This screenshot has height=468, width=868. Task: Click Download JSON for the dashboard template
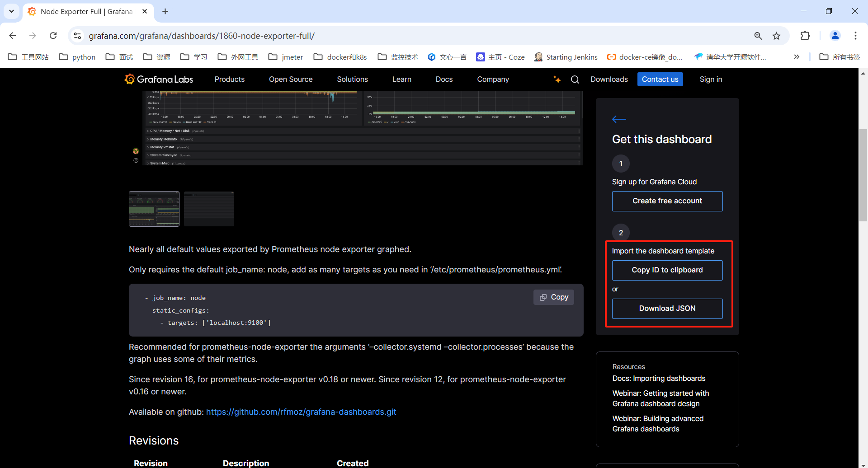coord(667,308)
